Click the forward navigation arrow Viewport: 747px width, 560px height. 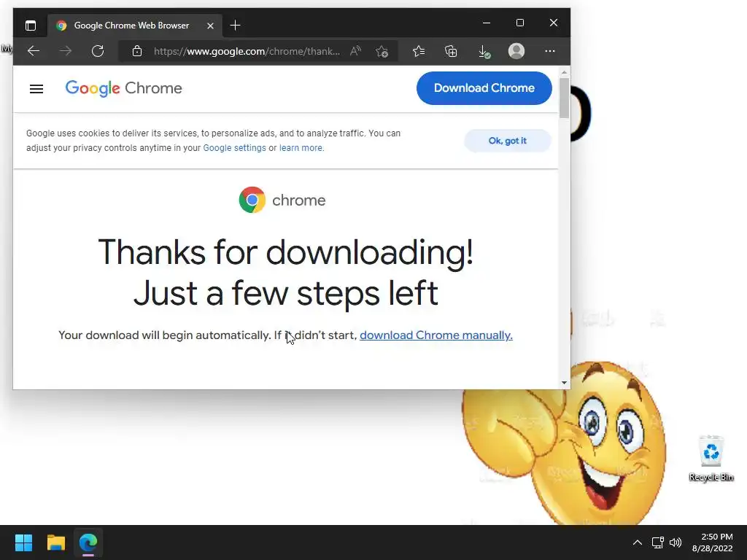(x=66, y=51)
